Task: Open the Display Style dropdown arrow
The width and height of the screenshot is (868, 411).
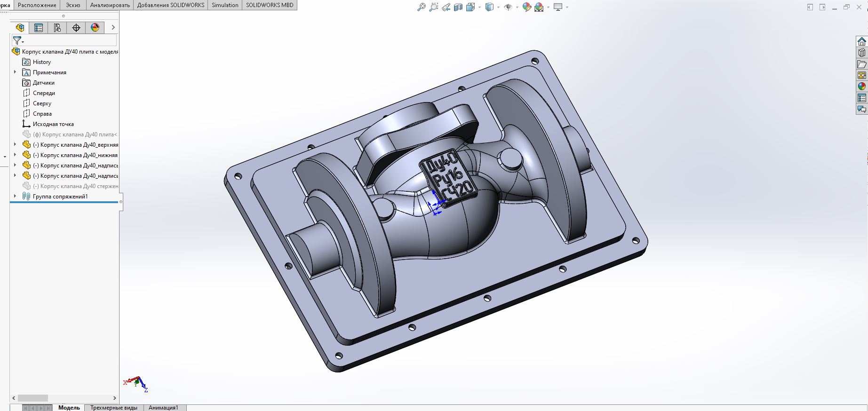Action: [498, 7]
